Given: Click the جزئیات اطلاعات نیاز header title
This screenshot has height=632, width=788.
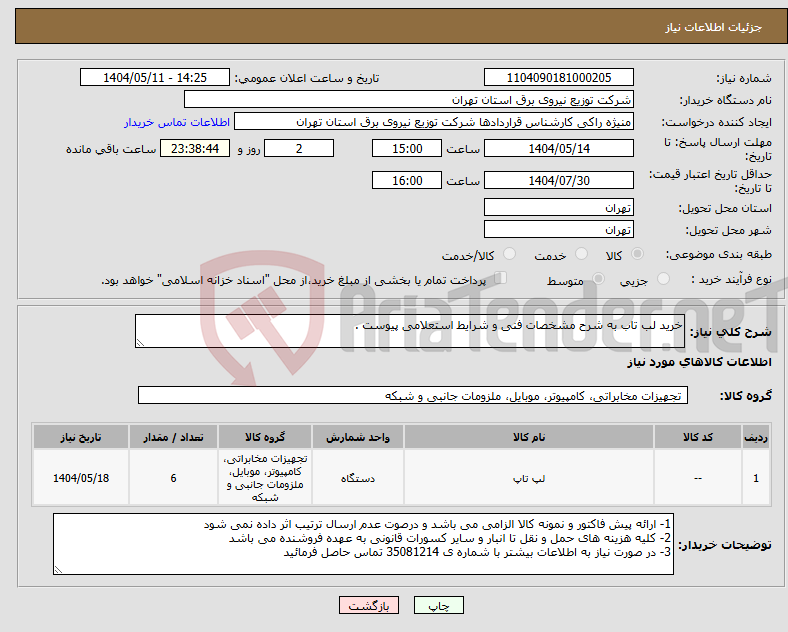Looking at the screenshot, I should point(714,27).
